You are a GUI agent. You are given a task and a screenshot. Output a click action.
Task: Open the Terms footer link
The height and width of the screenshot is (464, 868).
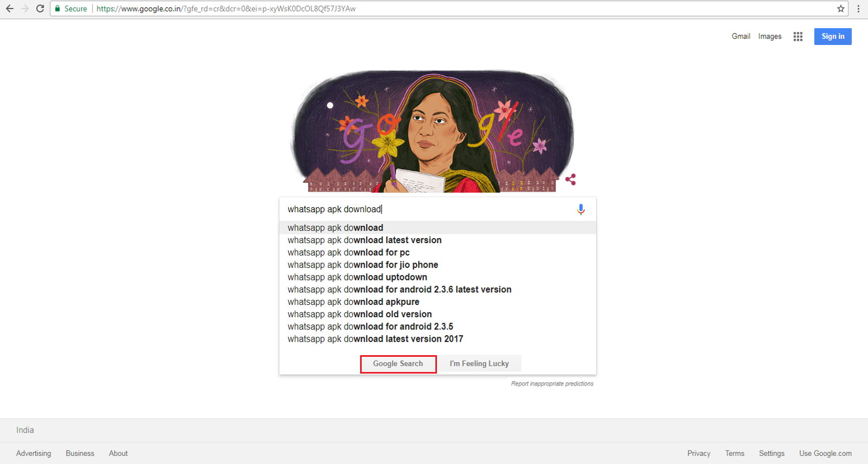coord(735,454)
